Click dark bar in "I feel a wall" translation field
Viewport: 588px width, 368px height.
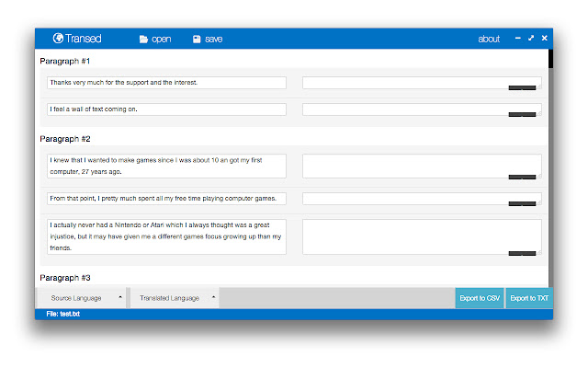pyautogui.click(x=522, y=114)
